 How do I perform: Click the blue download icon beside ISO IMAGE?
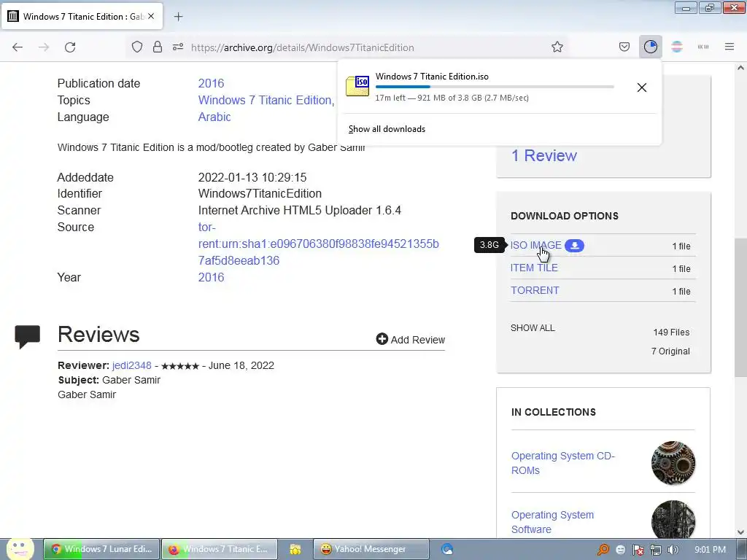pos(575,246)
